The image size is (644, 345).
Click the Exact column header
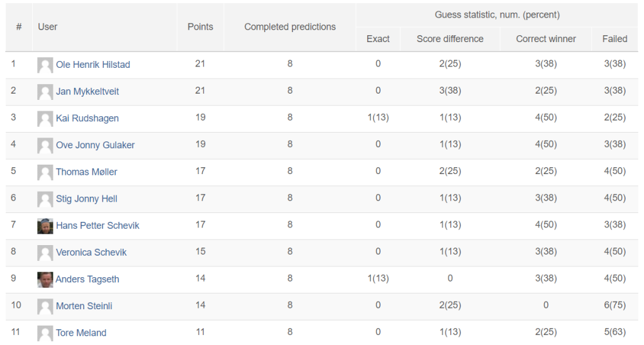coord(378,39)
